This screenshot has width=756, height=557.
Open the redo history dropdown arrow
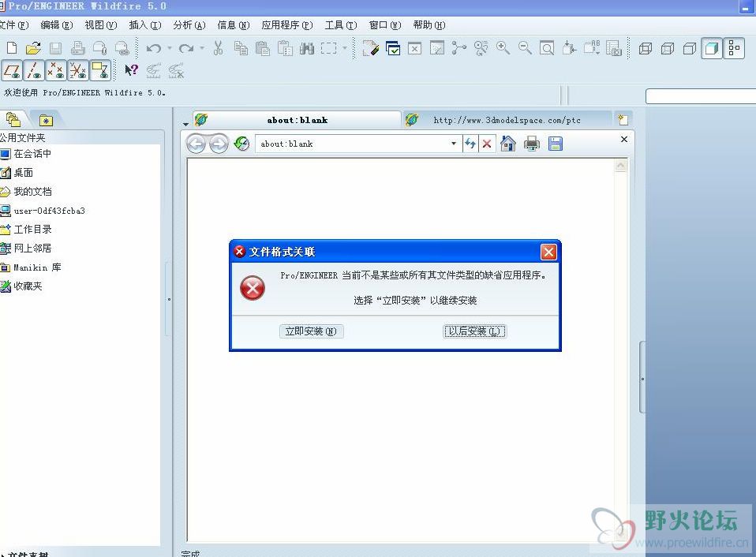(x=202, y=48)
